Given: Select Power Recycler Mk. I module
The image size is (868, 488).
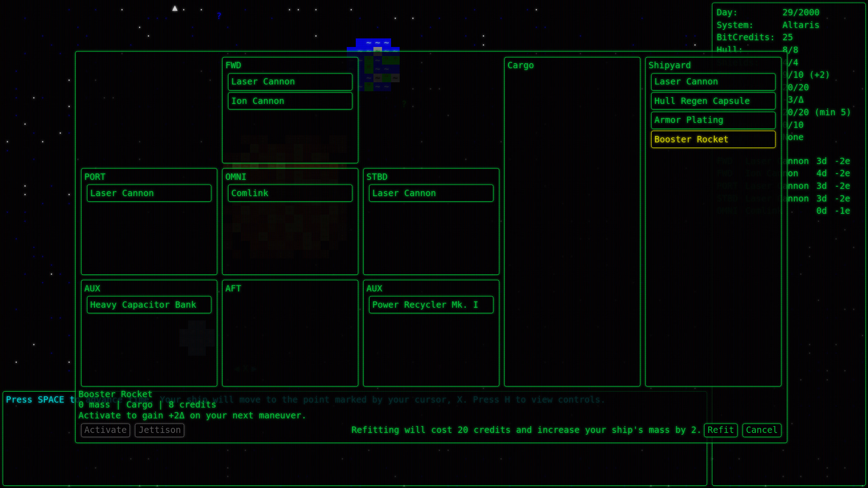Looking at the screenshot, I should pyautogui.click(x=431, y=305).
